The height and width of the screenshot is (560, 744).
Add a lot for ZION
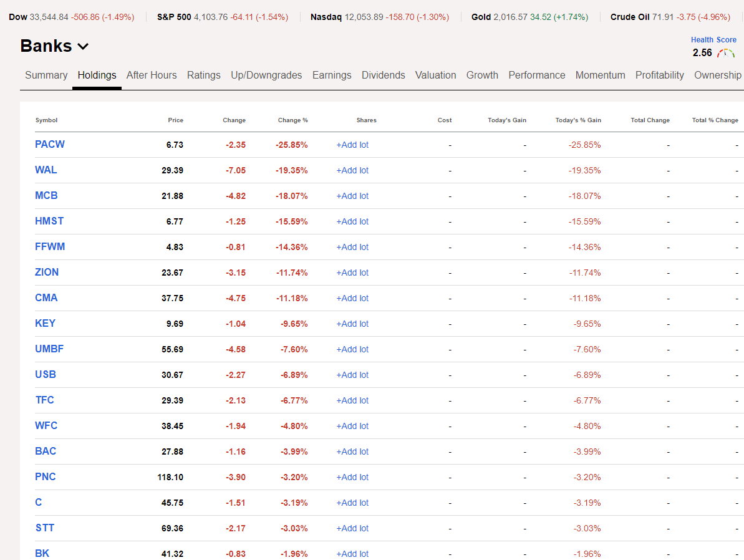pos(352,273)
